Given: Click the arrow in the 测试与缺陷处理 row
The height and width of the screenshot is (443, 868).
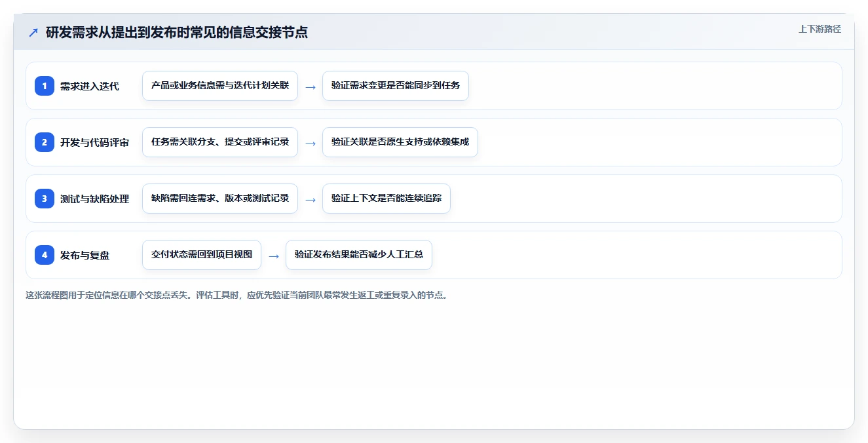Looking at the screenshot, I should coord(311,199).
